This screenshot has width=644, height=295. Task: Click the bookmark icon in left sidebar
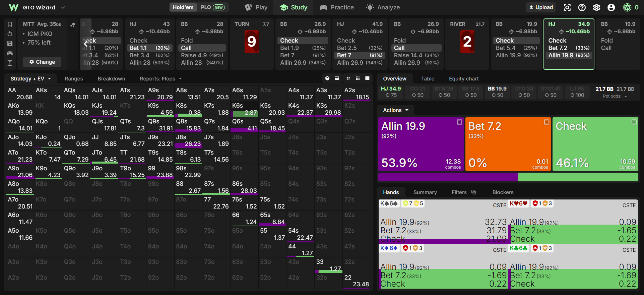point(10,24)
